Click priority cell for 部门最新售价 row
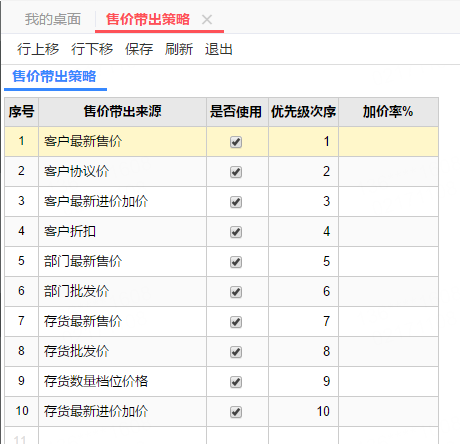 303,262
